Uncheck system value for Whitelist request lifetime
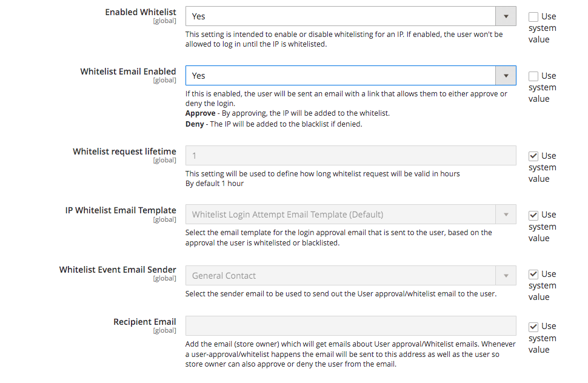The width and height of the screenshot is (588, 383). click(x=533, y=156)
